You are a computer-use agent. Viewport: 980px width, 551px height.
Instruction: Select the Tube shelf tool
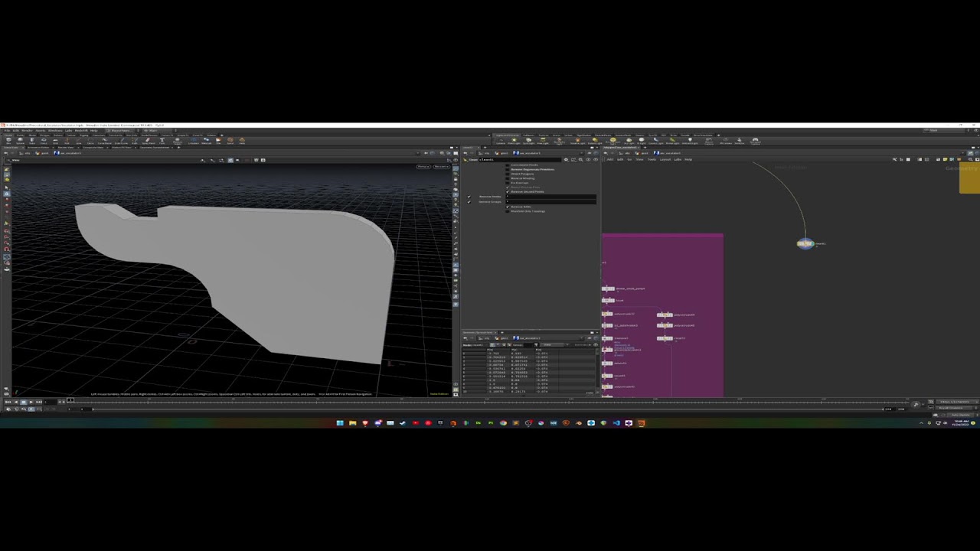pyautogui.click(x=32, y=140)
